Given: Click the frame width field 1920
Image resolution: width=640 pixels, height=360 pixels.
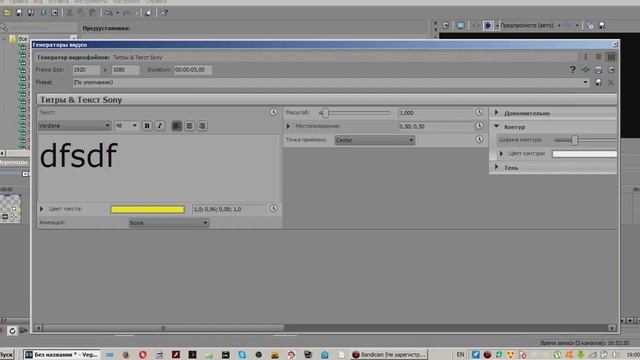Looking at the screenshot, I should click(x=86, y=70).
